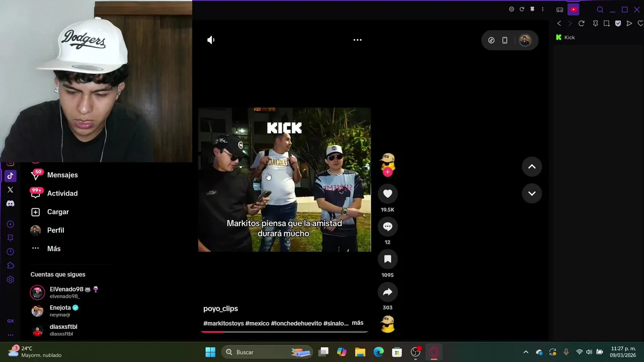Open X (Twitter) in the Opera sidebar
644x362 pixels.
(x=10, y=190)
